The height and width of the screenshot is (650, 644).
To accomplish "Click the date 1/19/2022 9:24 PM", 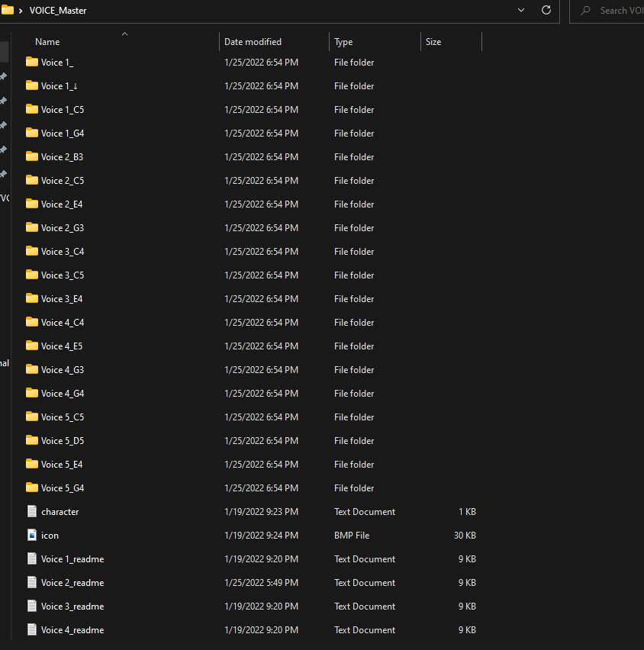I will [261, 536].
